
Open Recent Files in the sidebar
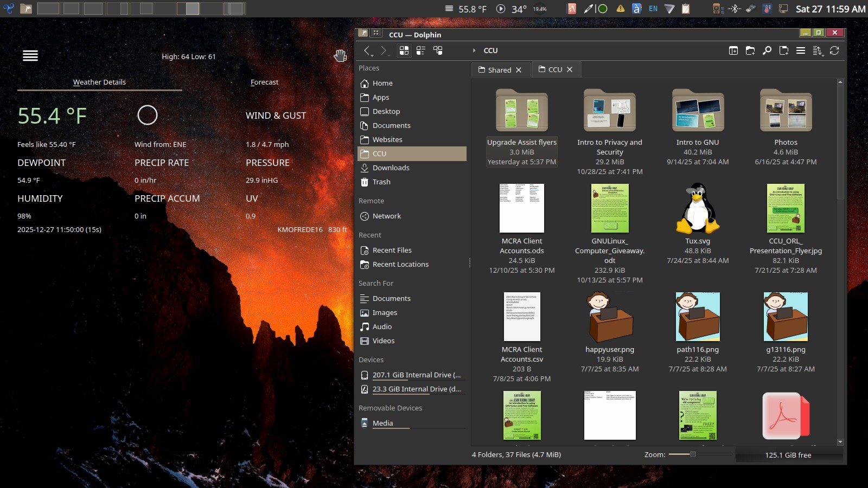pos(393,250)
